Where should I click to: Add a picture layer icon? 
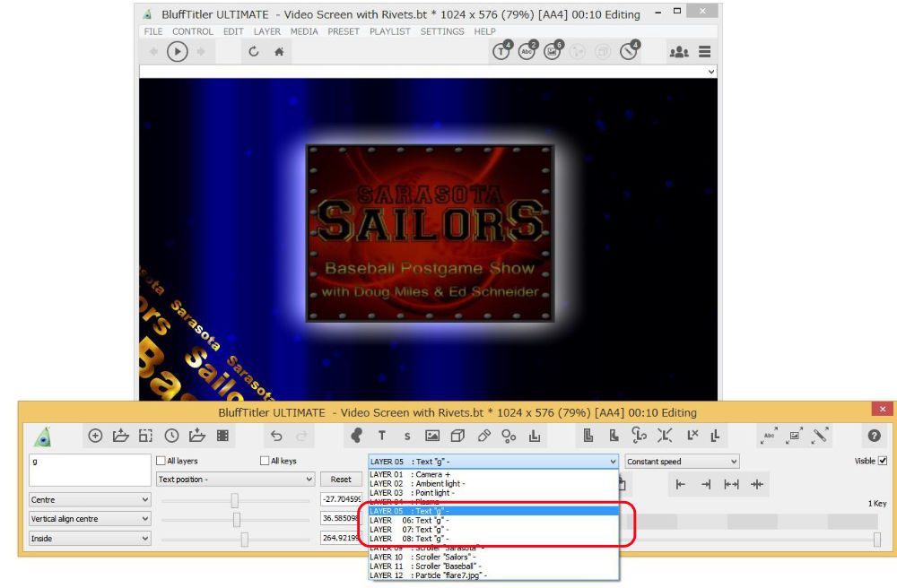[432, 436]
